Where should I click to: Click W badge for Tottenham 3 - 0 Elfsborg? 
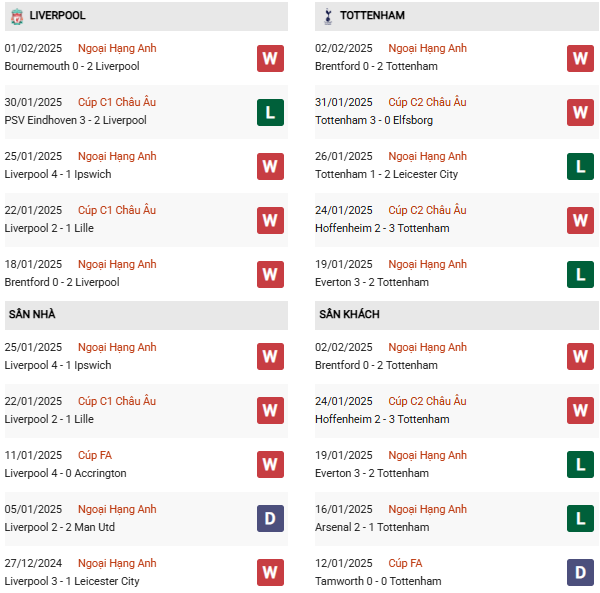click(x=580, y=112)
